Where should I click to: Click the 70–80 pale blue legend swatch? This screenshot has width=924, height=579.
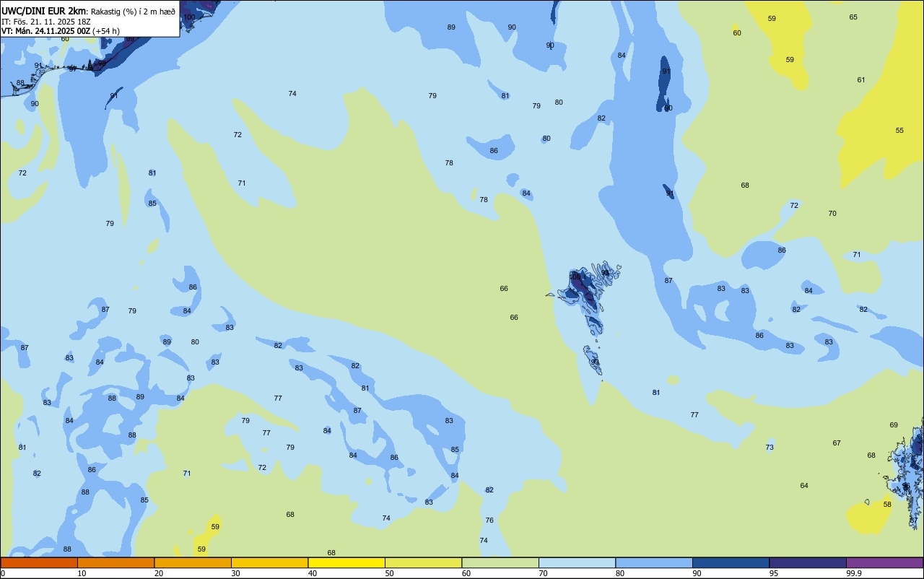(577, 562)
